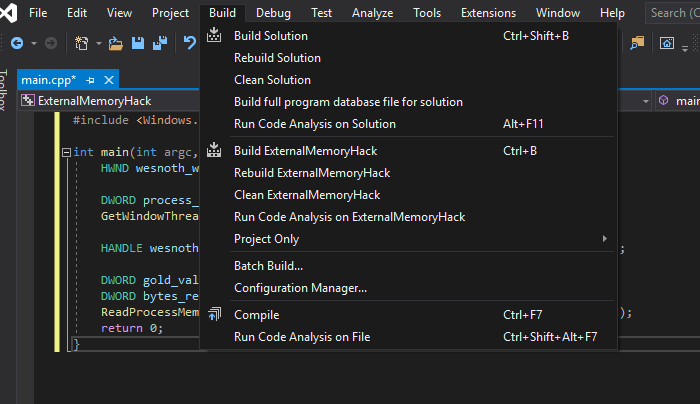Click the Open File folder icon
This screenshot has width=700, height=404.
116,43
